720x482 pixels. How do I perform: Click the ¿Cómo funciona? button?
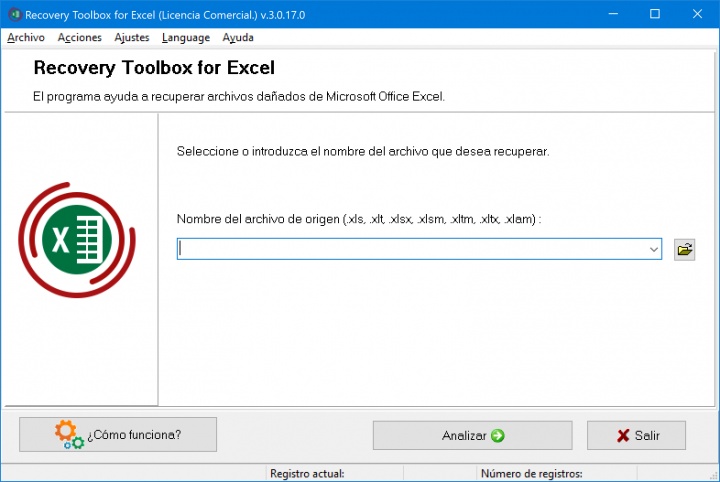click(118, 434)
